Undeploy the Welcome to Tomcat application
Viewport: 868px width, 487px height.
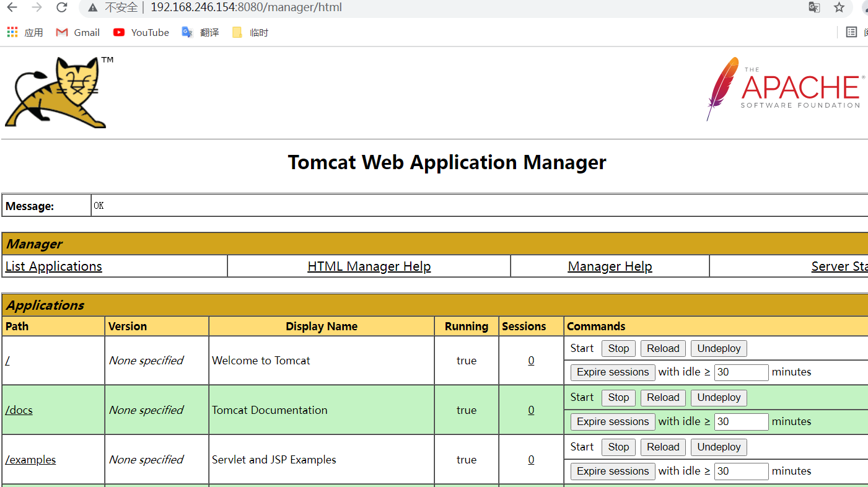(x=719, y=348)
